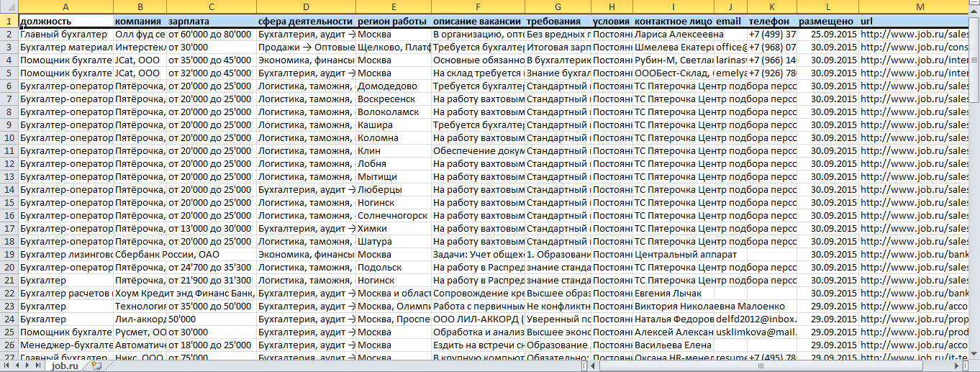Viewport: 980px width, 372px height.
Task: Select the 'Виктория Николаевна Малоенко' cell
Action: [x=673, y=306]
